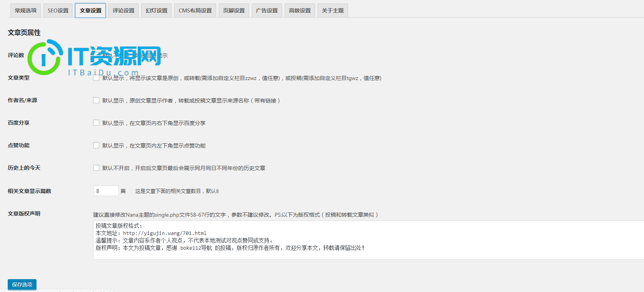644x292 pixels.
Task: Click the 评论数 label
Action: click(16, 55)
